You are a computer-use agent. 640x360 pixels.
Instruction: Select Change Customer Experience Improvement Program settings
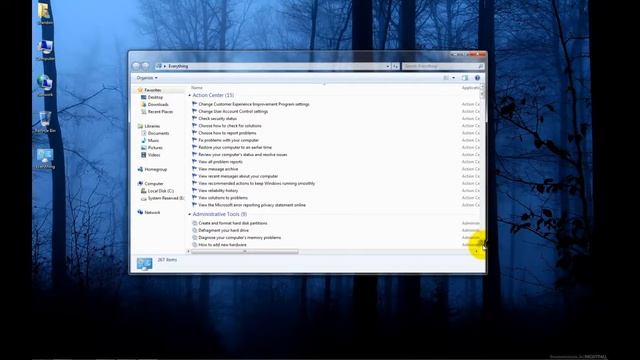pos(253,104)
